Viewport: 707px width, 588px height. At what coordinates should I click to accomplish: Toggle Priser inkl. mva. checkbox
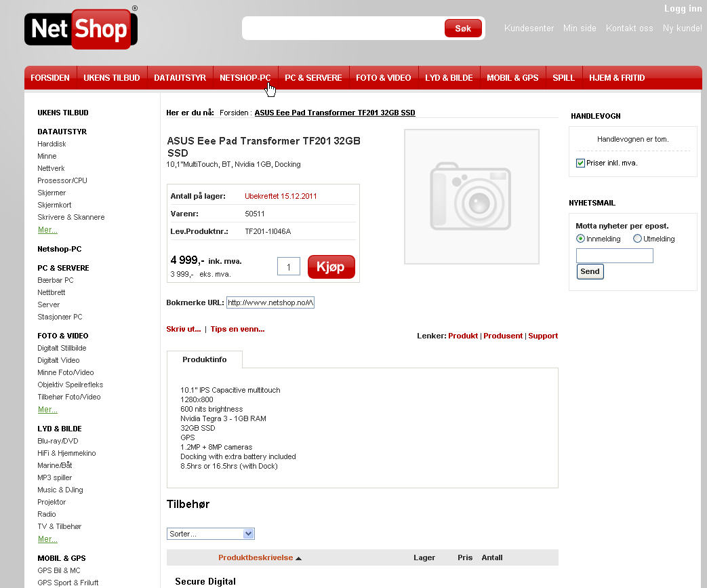click(580, 163)
